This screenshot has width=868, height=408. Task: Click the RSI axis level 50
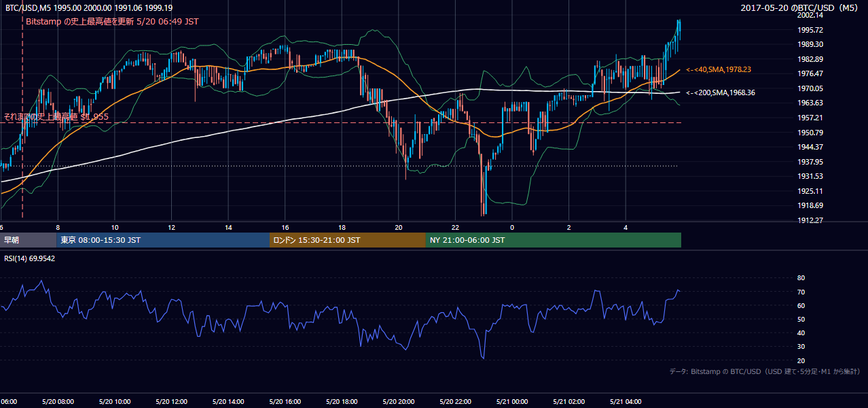(801, 320)
